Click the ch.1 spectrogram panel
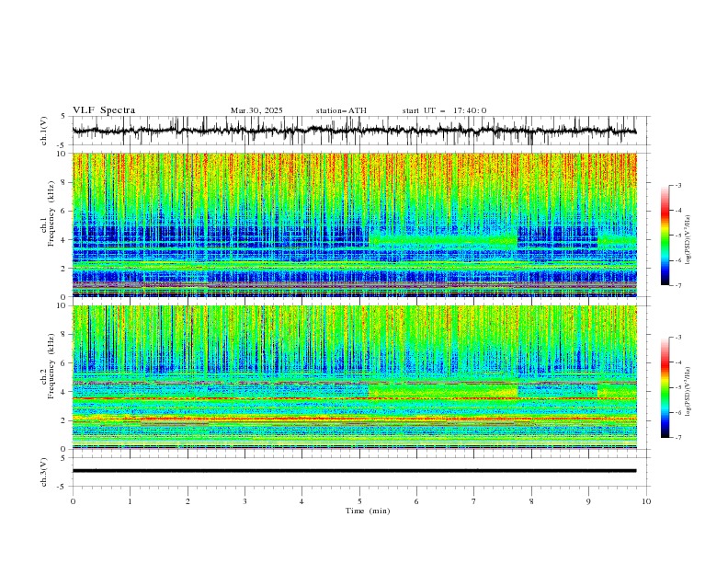Viewport: 728px width, 563px height. [x=354, y=224]
